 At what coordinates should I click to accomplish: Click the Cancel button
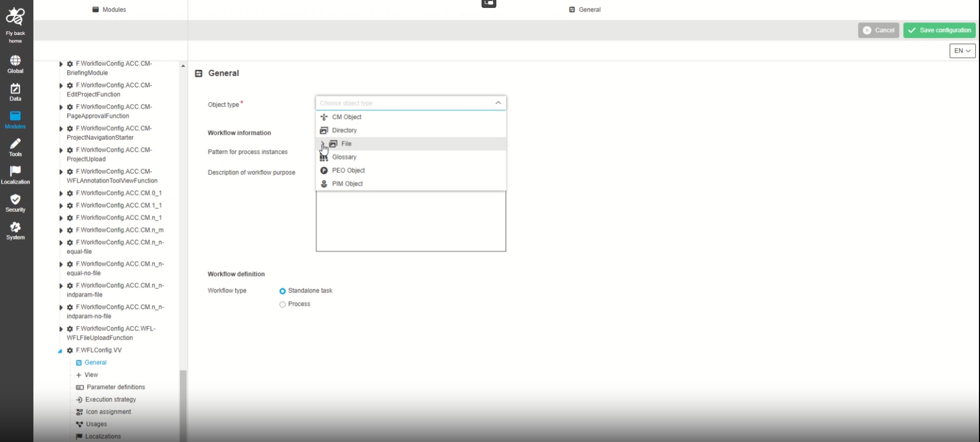(878, 30)
